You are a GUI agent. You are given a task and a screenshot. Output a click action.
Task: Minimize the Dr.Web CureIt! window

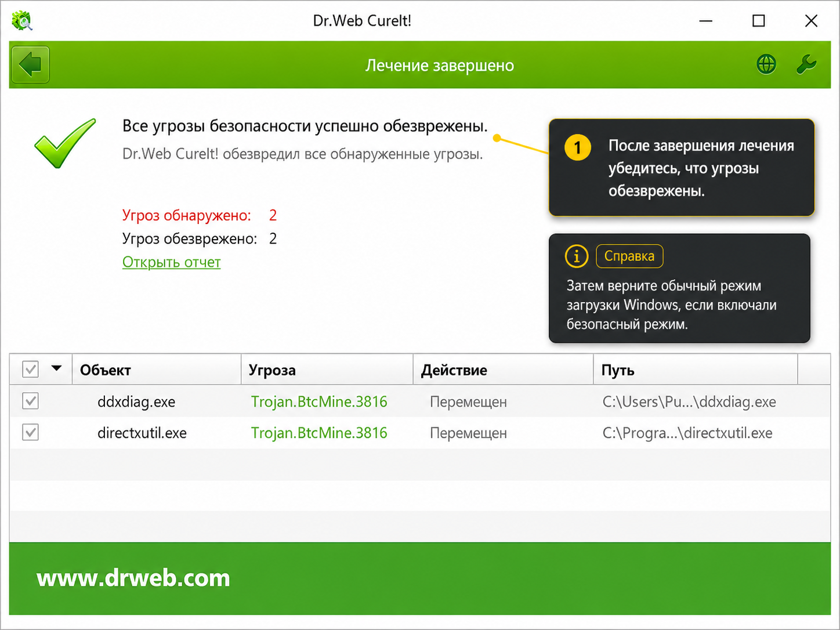pyautogui.click(x=705, y=21)
